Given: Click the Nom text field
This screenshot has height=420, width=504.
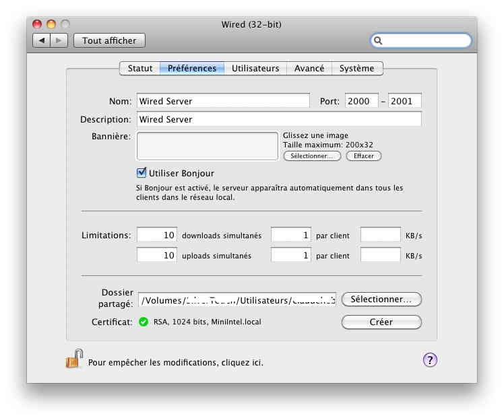Looking at the screenshot, I should pyautogui.click(x=223, y=101).
